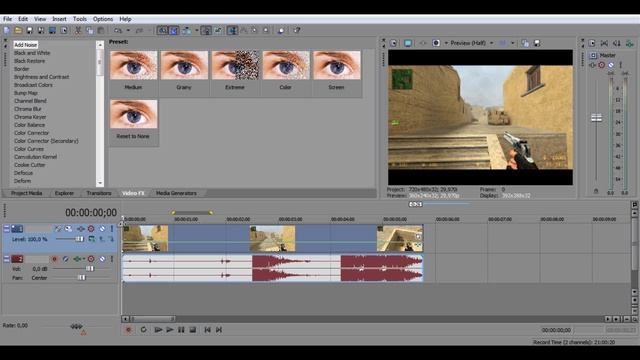Click Audio track FX green icon
The image size is (640, 360).
(x=77, y=259)
